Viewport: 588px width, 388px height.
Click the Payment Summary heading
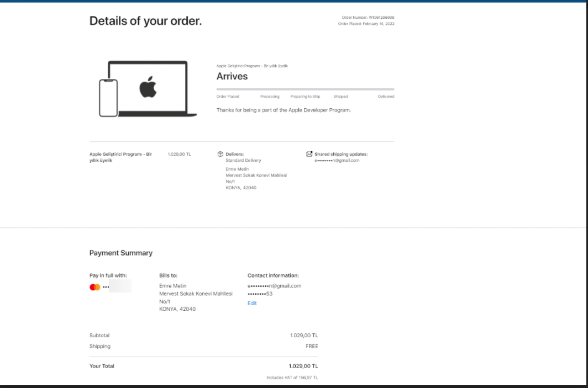[x=121, y=253]
